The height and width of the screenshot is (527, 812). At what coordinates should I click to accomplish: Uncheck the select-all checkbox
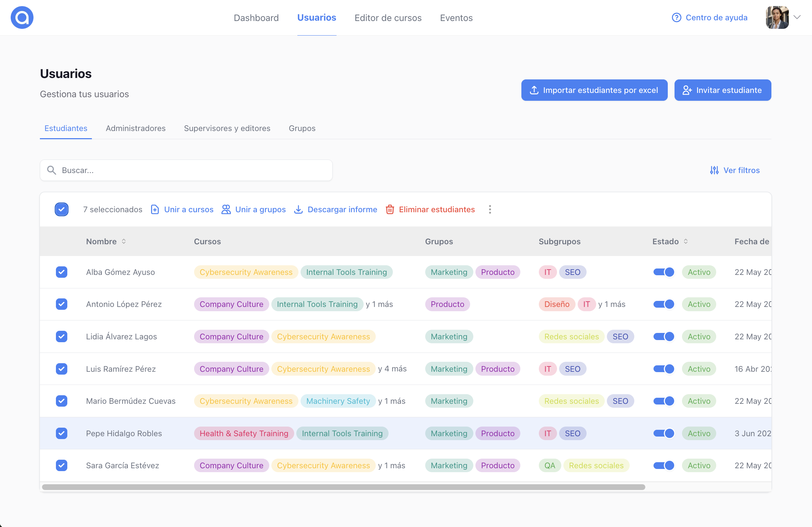[62, 209]
